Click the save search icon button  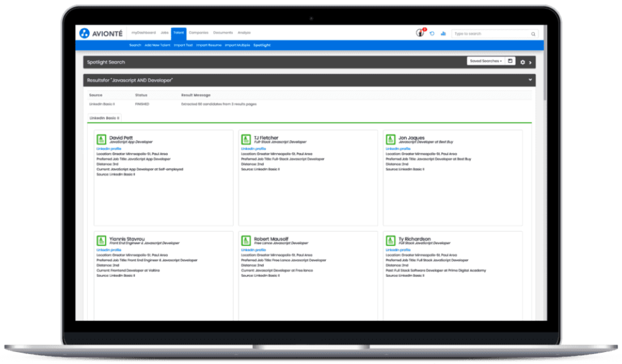[x=510, y=61]
